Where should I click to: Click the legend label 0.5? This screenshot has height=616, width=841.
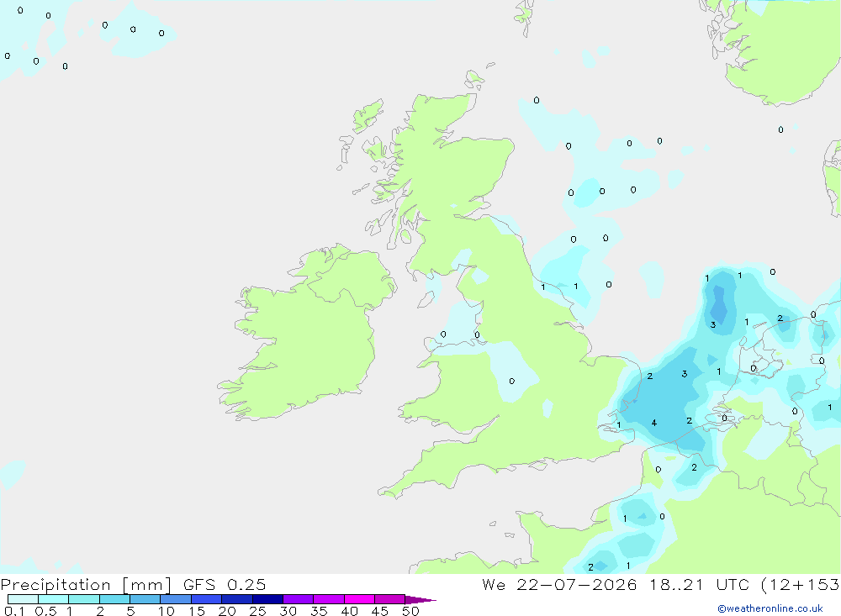pos(45,611)
